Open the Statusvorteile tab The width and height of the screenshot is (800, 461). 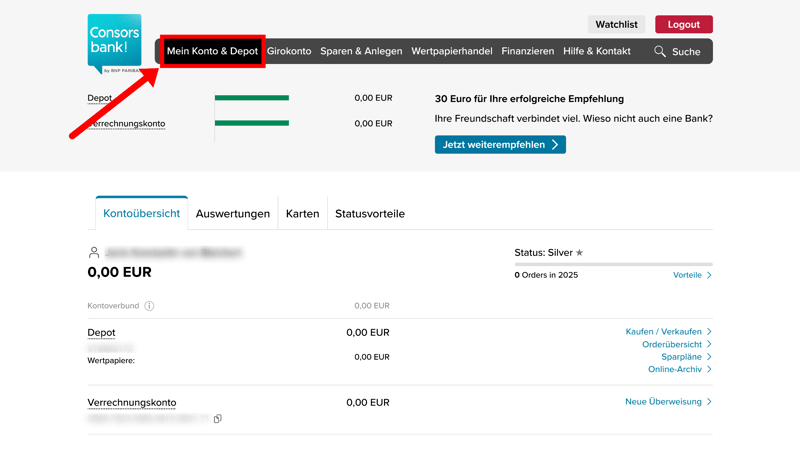[x=369, y=214]
